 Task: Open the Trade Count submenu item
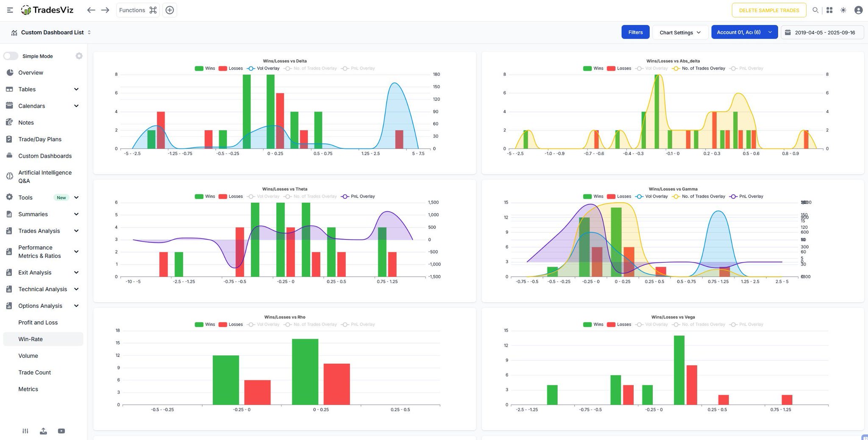[x=34, y=373]
